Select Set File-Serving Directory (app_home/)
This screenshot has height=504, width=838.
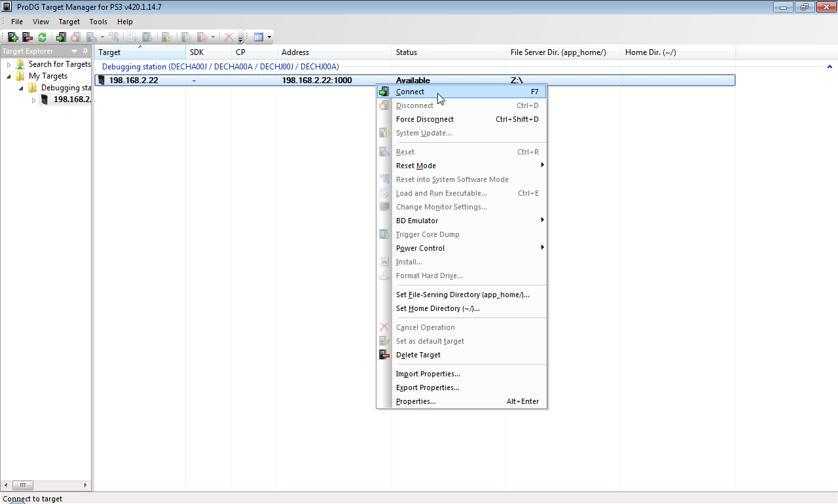[x=462, y=295]
